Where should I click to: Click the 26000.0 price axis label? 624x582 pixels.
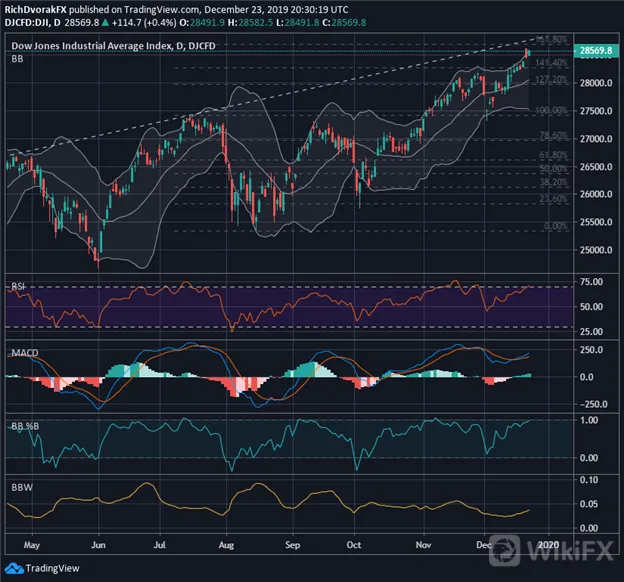pyautogui.click(x=596, y=194)
